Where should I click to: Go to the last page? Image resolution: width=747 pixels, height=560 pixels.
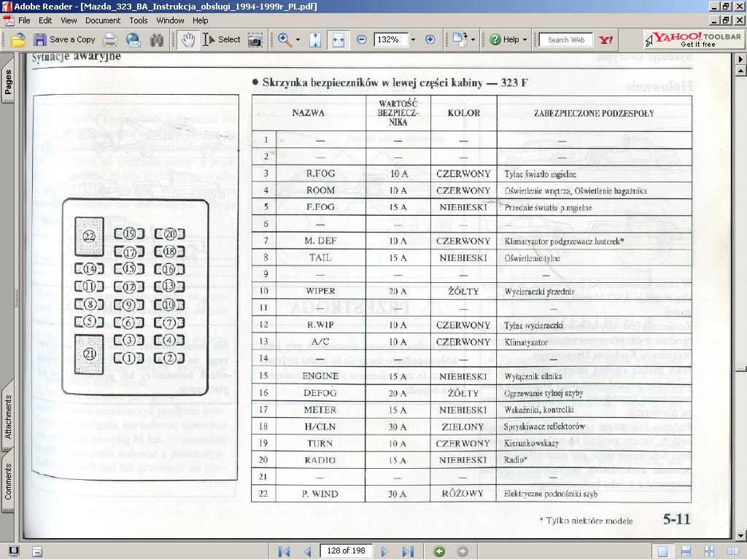pos(408,551)
